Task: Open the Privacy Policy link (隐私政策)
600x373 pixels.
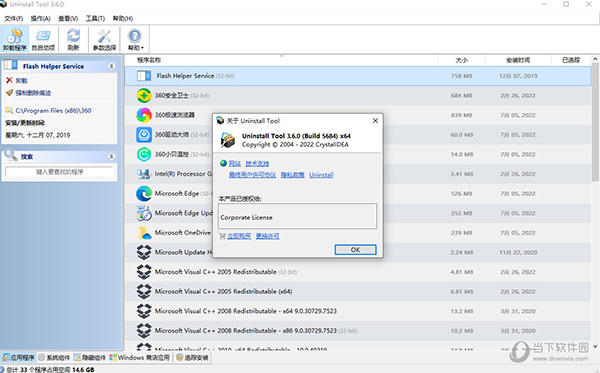Action: 293,175
